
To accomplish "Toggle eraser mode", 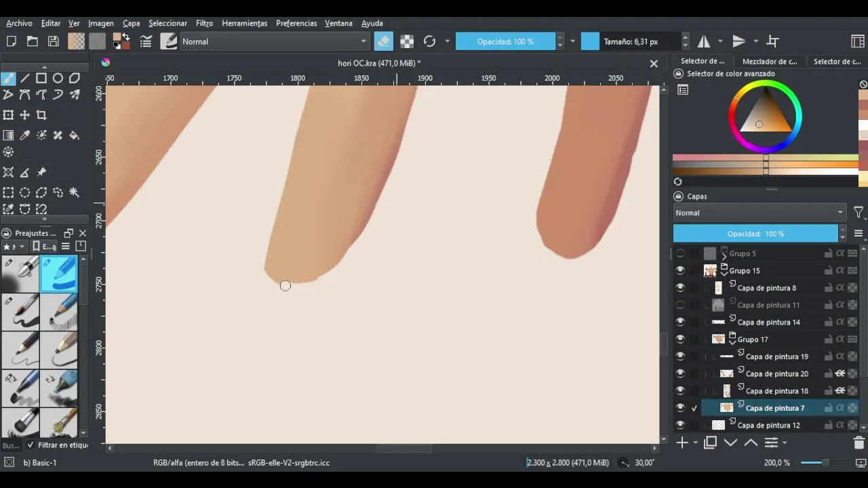I will point(383,41).
